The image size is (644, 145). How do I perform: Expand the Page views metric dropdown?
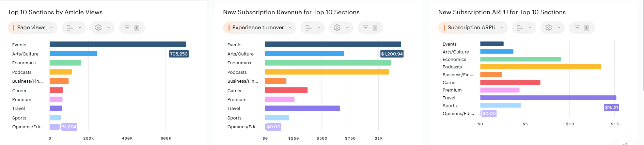click(x=33, y=28)
